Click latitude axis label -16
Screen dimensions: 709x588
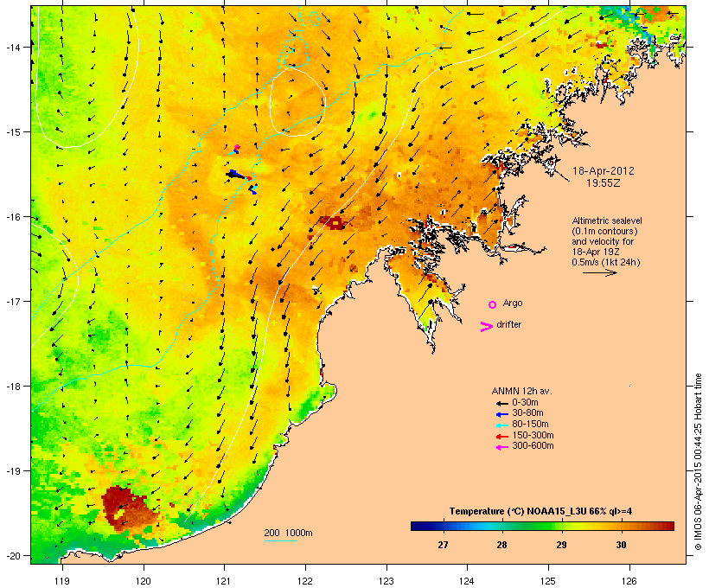point(13,217)
